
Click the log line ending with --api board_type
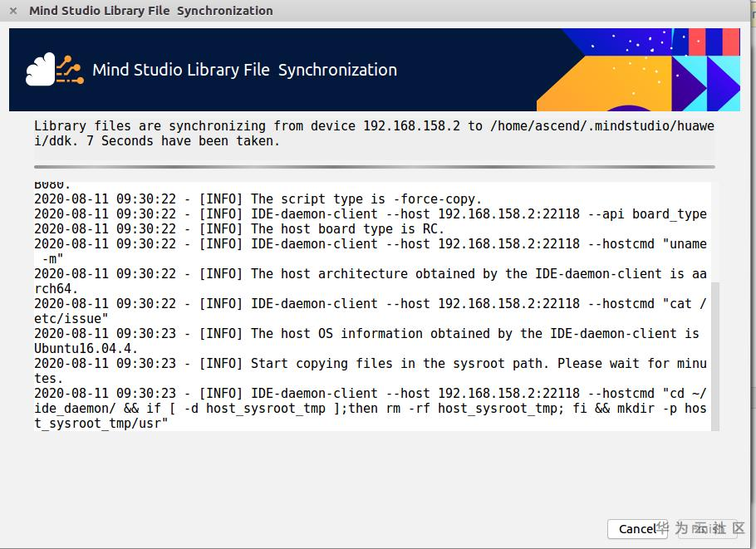[x=370, y=214]
